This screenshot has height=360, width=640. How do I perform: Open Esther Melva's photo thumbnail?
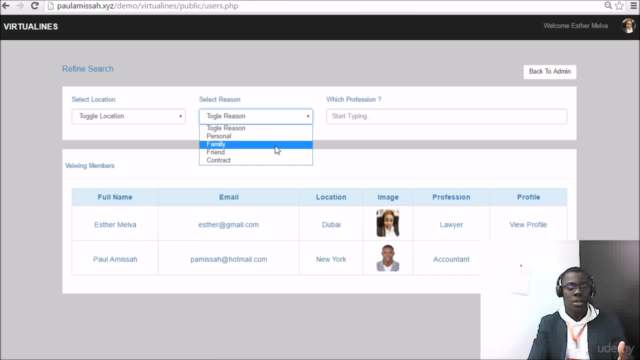pyautogui.click(x=388, y=223)
